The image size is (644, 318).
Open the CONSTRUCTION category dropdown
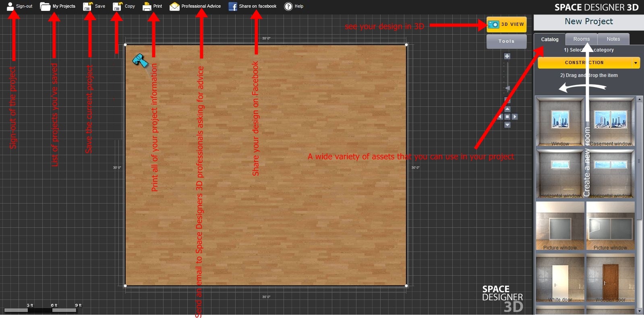pyautogui.click(x=589, y=63)
